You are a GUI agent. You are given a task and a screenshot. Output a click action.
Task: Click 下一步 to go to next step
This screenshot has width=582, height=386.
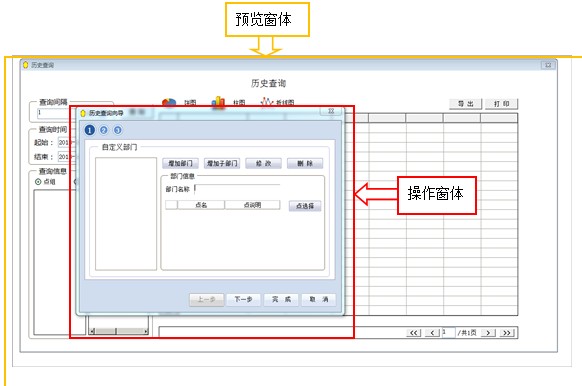point(243,300)
